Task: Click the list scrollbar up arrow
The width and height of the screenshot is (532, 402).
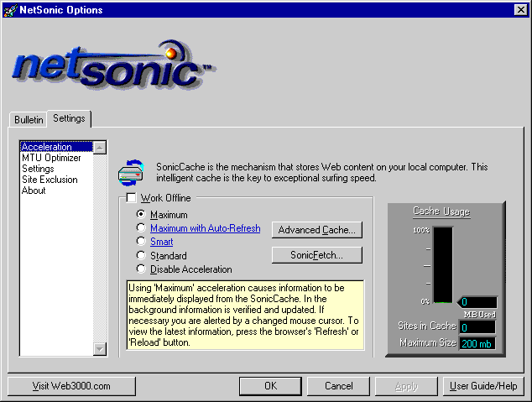Action: pos(100,148)
